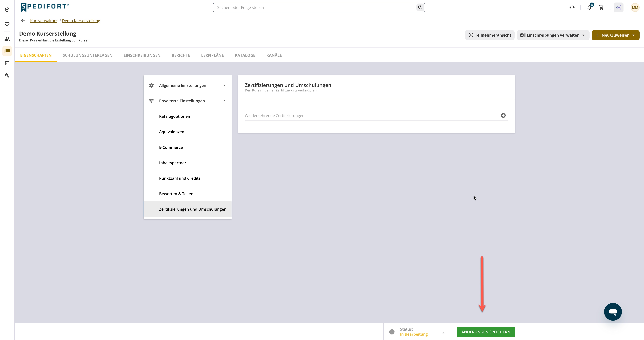Click the sync refresh icon in header

(572, 8)
